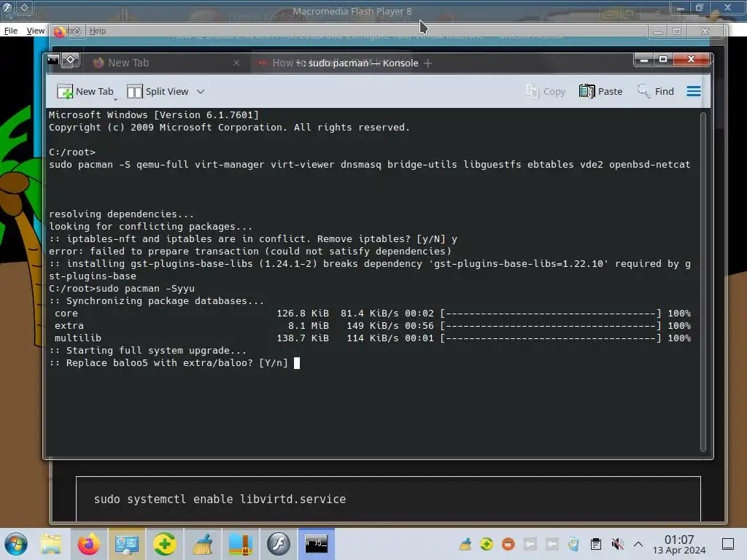Click the 'error: failed to prepare transaction' line
Image resolution: width=747 pixels, height=560 pixels.
pyautogui.click(x=249, y=251)
